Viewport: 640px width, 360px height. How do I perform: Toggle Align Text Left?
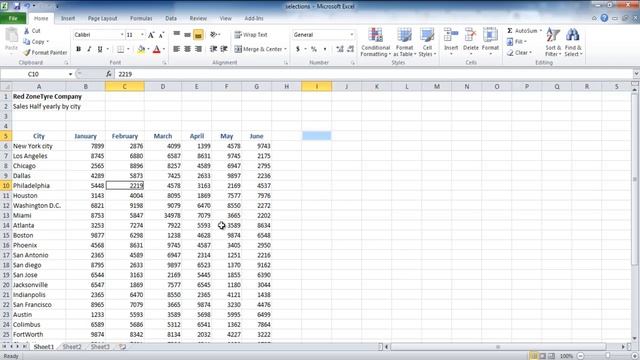pos(176,49)
